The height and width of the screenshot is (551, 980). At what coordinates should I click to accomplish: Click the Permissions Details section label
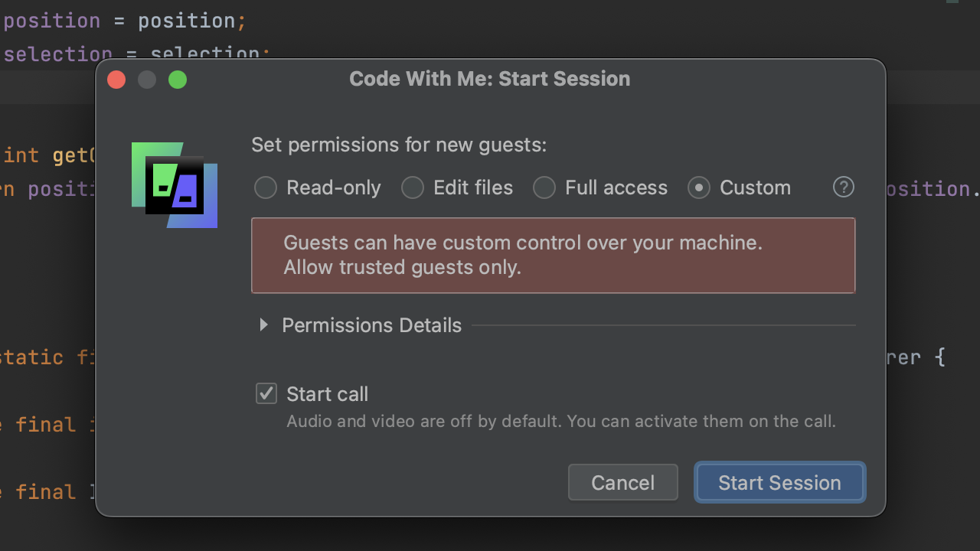pos(371,325)
